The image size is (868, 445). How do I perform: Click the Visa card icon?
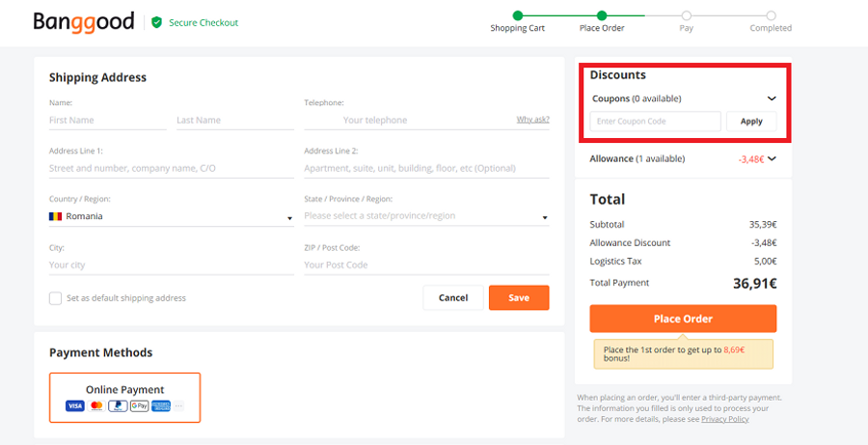(x=75, y=405)
